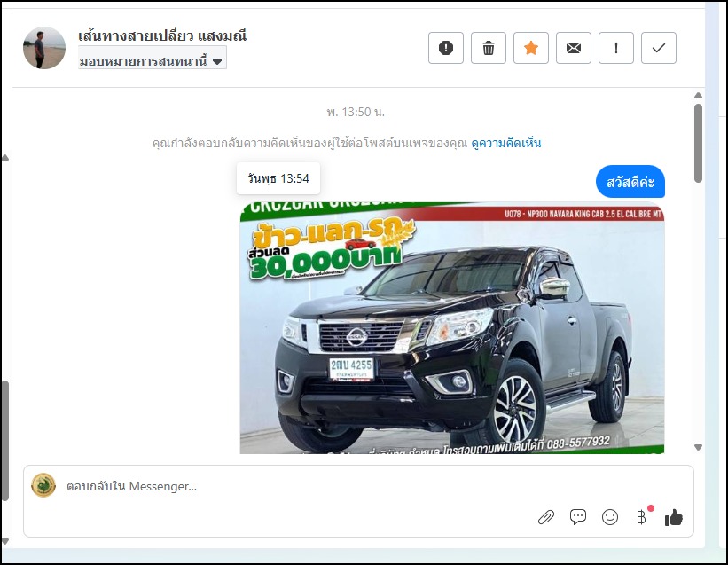Attach a file with the paperclip icon
Image resolution: width=728 pixels, height=565 pixels.
coord(546,517)
